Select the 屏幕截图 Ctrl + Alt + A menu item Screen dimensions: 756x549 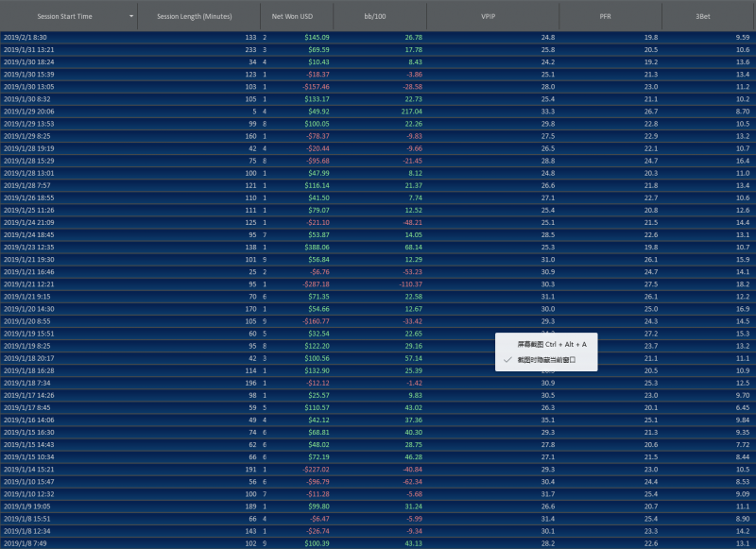click(551, 345)
